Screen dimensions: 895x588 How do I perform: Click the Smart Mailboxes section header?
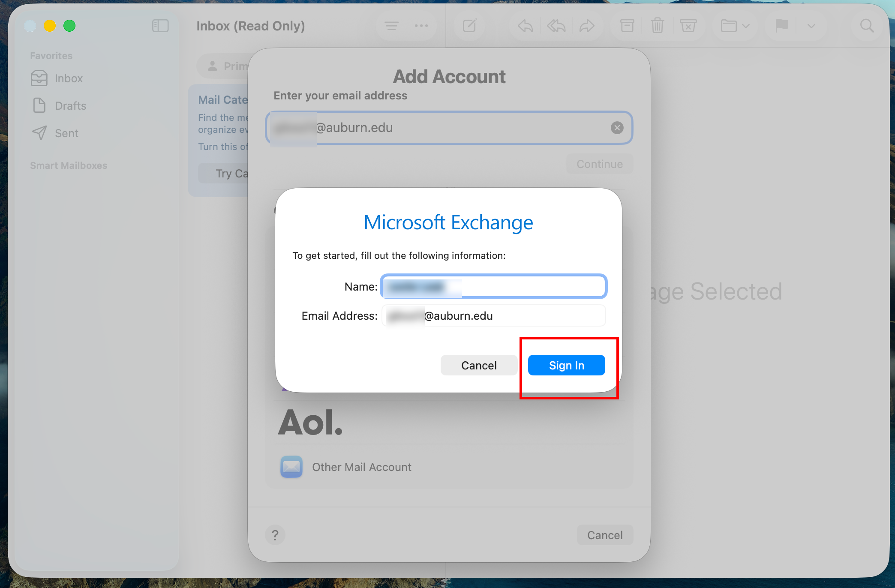(69, 165)
